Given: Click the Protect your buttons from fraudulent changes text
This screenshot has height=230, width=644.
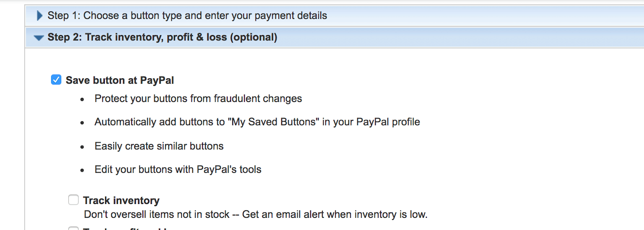Looking at the screenshot, I should (198, 99).
